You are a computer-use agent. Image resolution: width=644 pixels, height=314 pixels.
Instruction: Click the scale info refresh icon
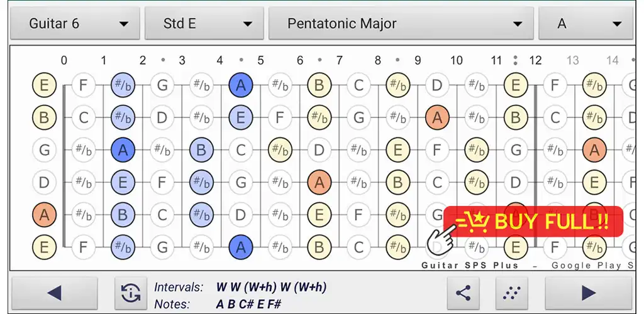tap(131, 293)
